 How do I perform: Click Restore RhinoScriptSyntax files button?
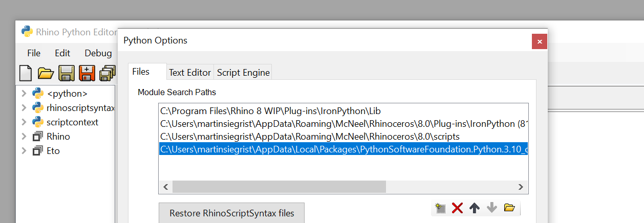tap(232, 213)
